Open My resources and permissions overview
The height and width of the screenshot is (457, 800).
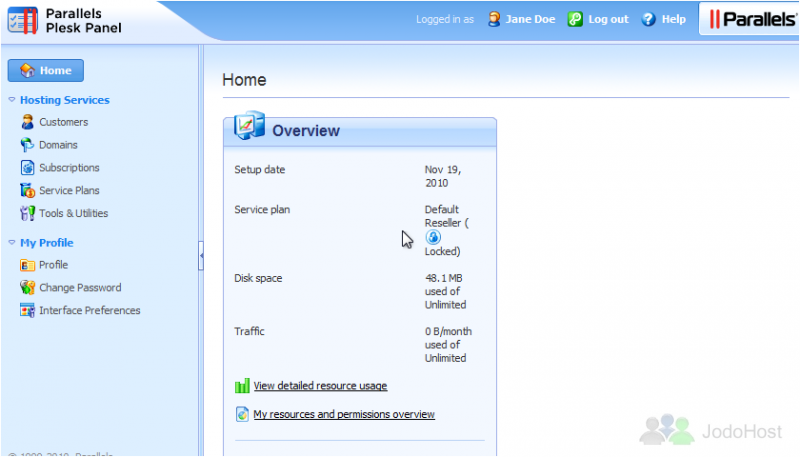click(x=344, y=414)
